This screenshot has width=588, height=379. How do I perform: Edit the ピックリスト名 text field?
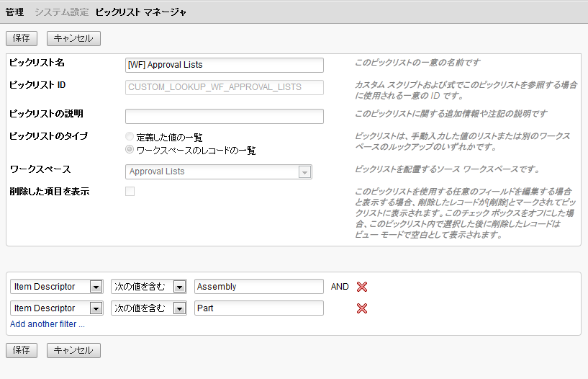(224, 65)
